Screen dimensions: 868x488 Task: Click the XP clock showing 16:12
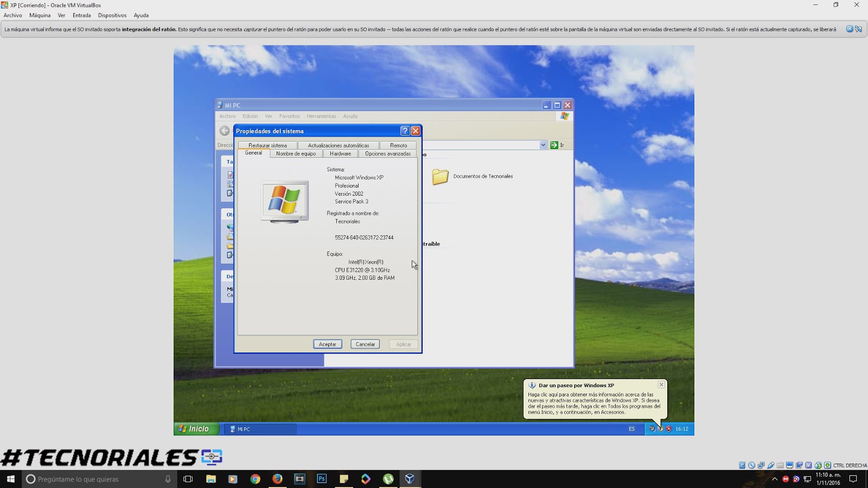(682, 429)
